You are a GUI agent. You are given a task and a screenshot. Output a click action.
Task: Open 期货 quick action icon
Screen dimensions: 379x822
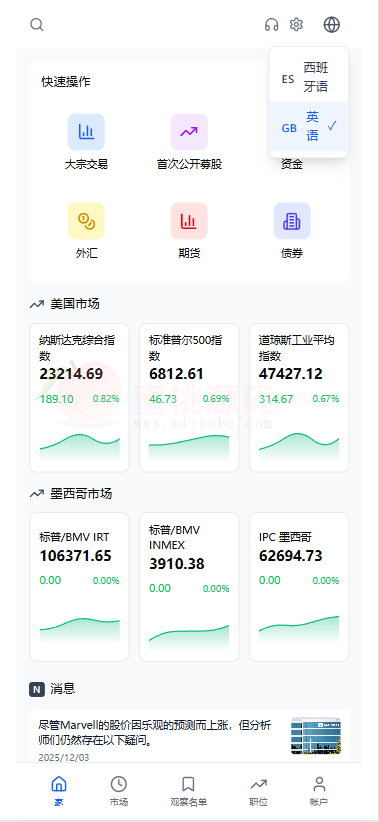click(x=189, y=221)
